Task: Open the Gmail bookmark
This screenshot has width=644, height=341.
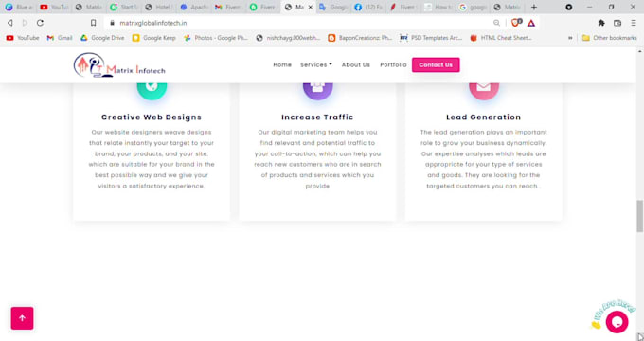Action: pyautogui.click(x=60, y=38)
